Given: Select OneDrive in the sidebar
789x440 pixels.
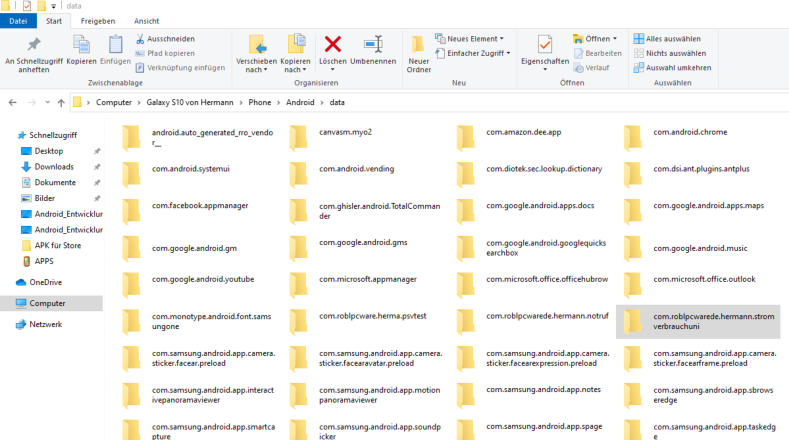Looking at the screenshot, I should click(46, 282).
